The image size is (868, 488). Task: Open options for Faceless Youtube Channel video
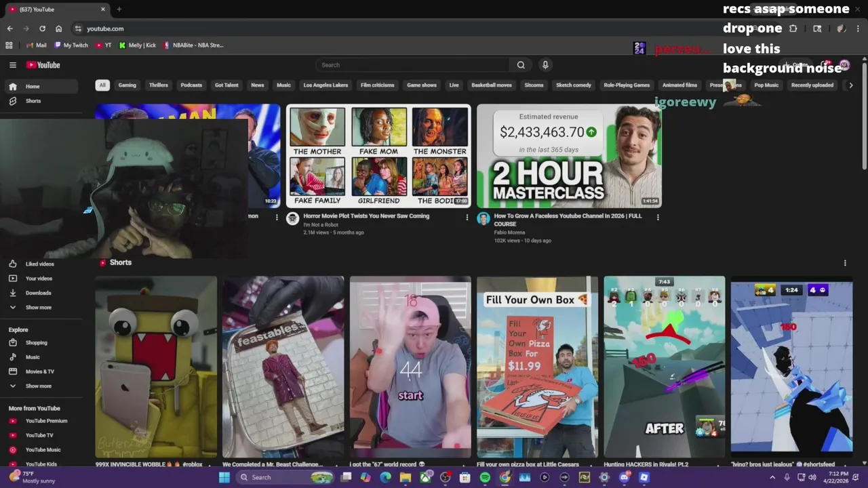click(x=658, y=218)
